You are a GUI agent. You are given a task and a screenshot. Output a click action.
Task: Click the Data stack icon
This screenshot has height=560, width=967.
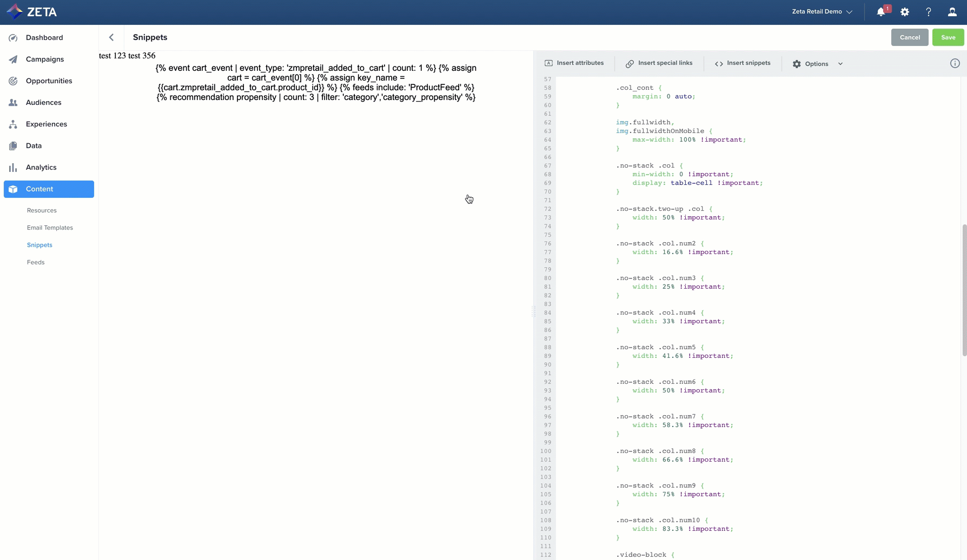[x=13, y=146]
